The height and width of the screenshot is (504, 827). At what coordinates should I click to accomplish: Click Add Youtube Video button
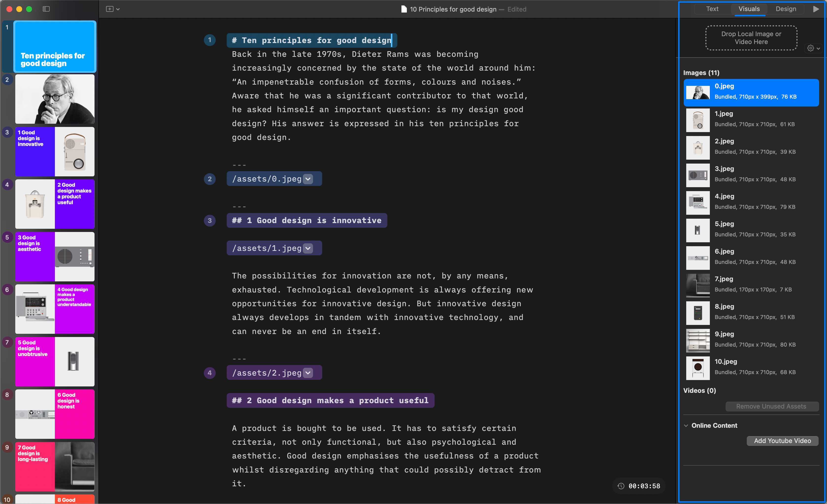782,441
